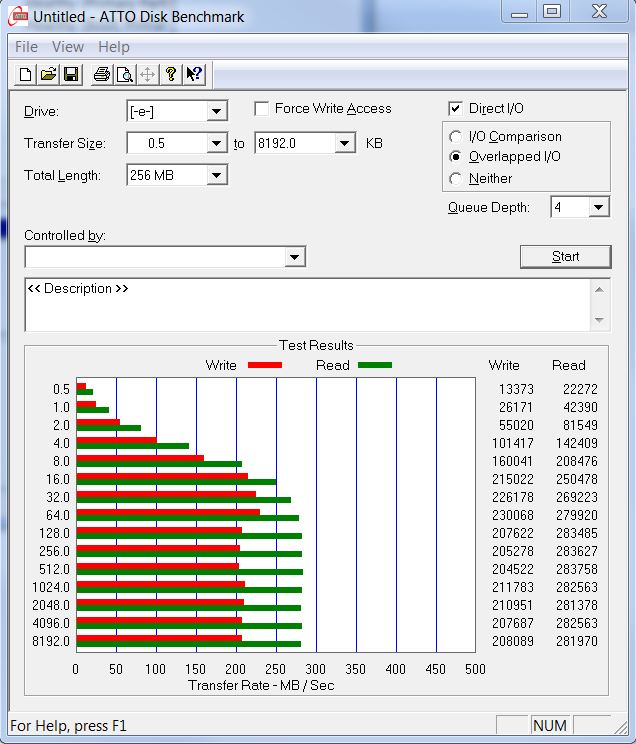Click the four-arrow move icon in toolbar
This screenshot has height=744, width=636.
(147, 74)
